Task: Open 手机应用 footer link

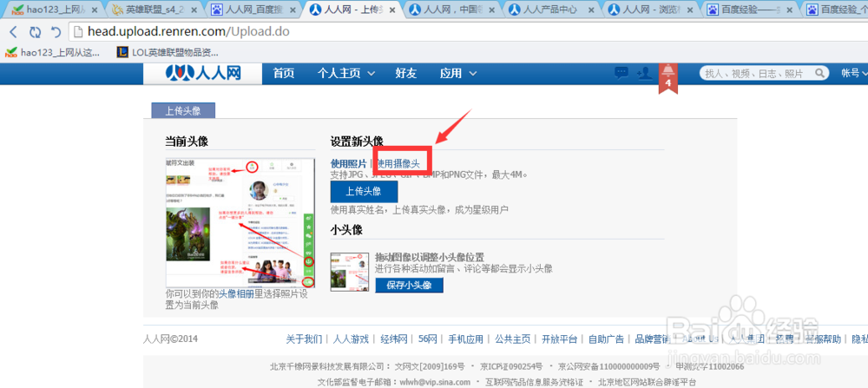Action: tap(465, 339)
